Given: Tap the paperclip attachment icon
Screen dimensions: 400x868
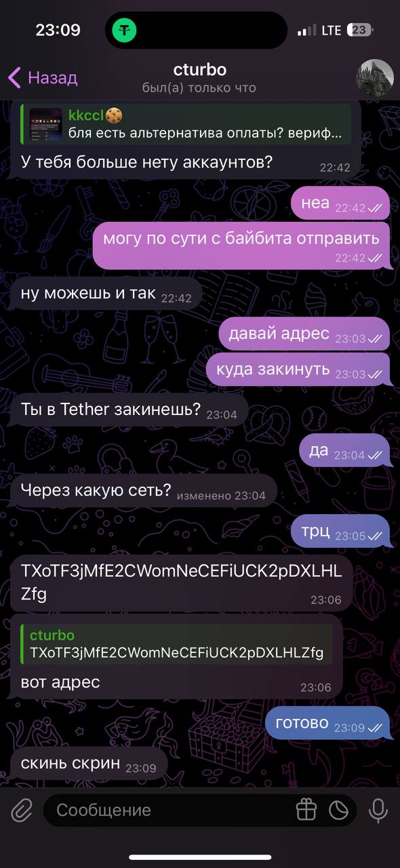Looking at the screenshot, I should pos(21,810).
